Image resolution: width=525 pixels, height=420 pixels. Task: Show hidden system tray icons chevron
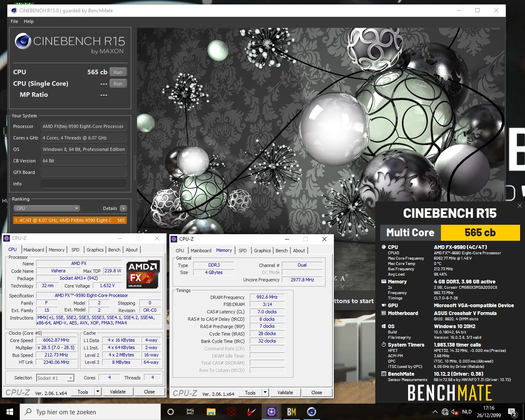coord(435,412)
